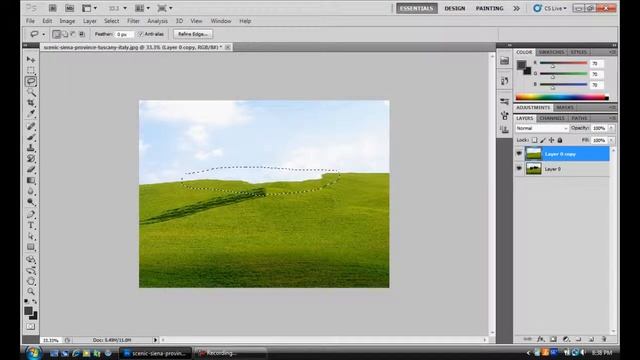The height and width of the screenshot is (360, 640).
Task: Toggle lock image pixels brush icon
Action: click(x=543, y=140)
